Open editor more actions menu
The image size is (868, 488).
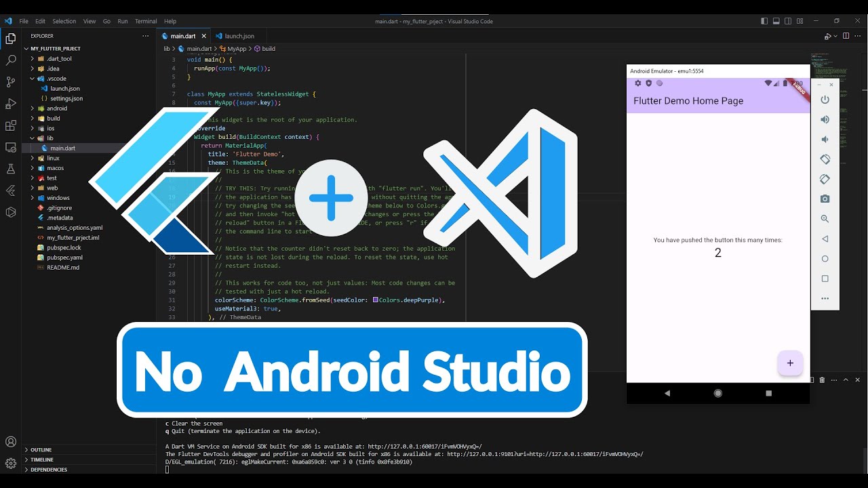point(858,36)
